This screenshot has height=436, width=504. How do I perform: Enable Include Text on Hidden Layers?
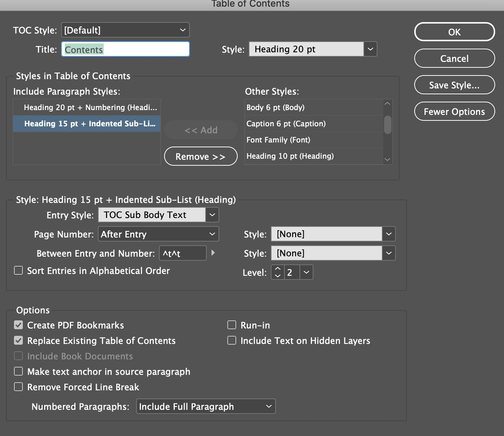point(232,341)
